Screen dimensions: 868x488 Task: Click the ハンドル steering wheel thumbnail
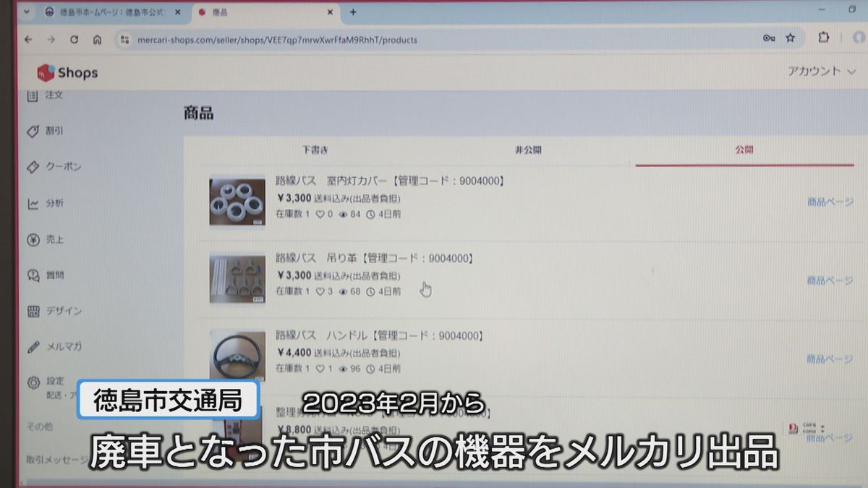237,356
